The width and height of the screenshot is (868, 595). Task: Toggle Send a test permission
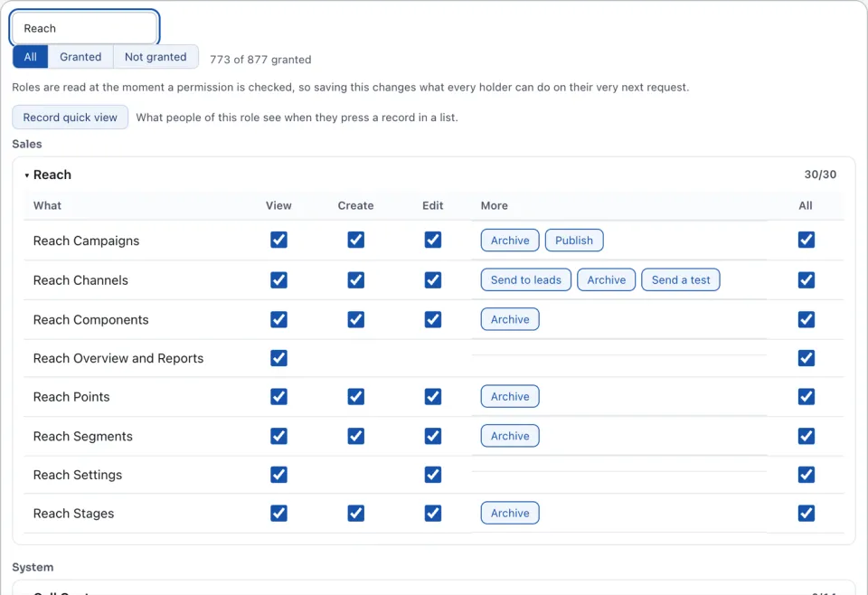680,279
